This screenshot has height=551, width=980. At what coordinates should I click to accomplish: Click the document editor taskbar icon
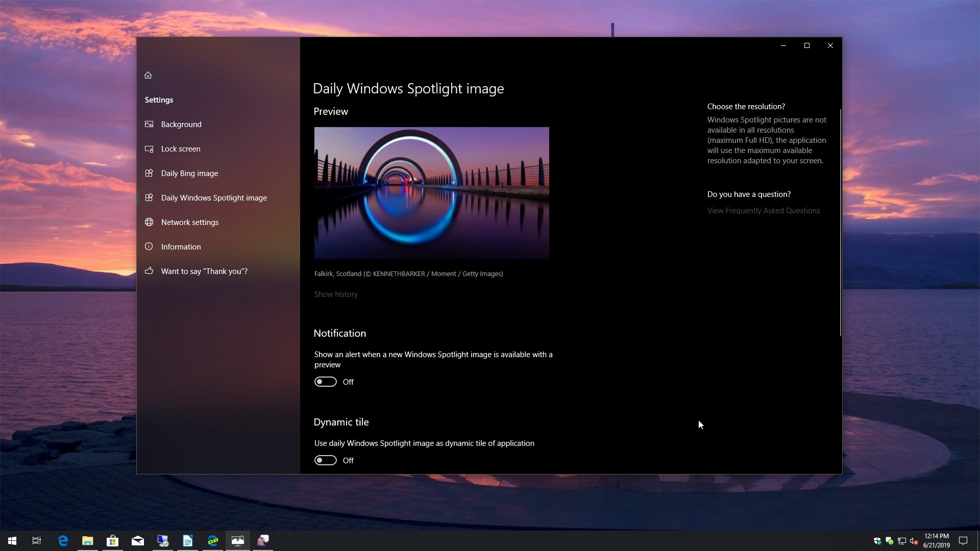[188, 541]
